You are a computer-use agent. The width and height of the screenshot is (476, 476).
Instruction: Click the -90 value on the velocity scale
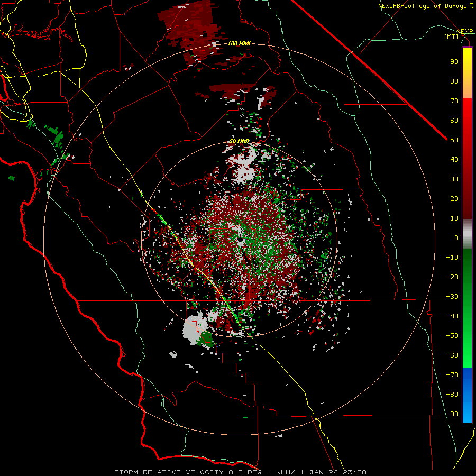click(x=452, y=414)
